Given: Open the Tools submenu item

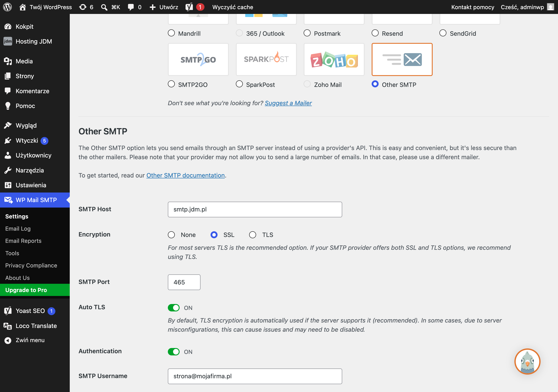Looking at the screenshot, I should click(12, 253).
